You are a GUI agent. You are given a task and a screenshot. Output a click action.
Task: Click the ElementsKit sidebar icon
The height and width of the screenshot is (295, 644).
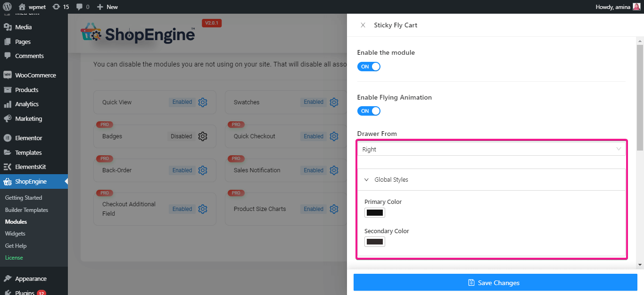tap(8, 167)
